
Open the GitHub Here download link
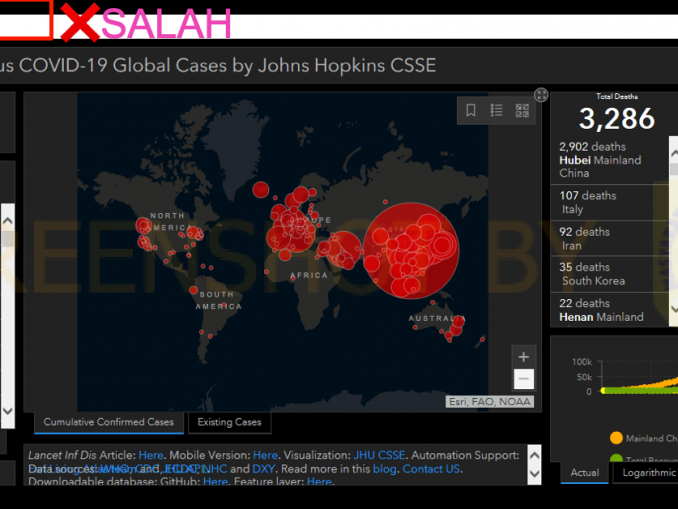(215, 481)
